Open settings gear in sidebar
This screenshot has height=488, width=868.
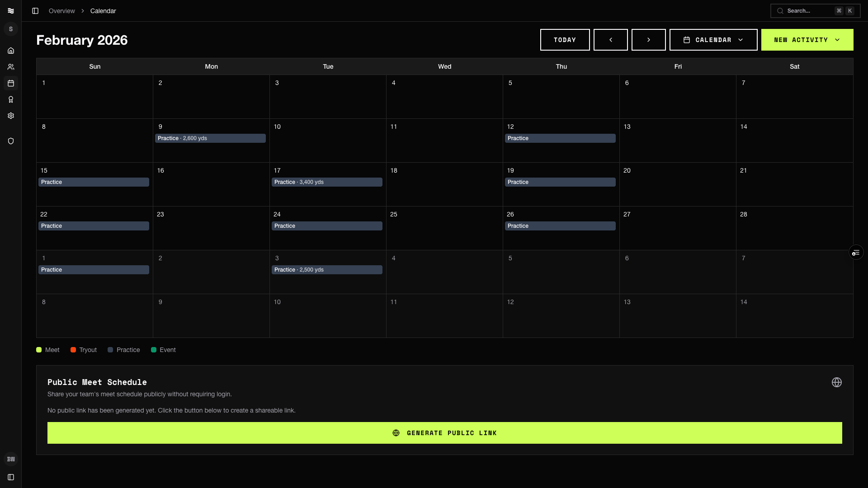point(11,116)
